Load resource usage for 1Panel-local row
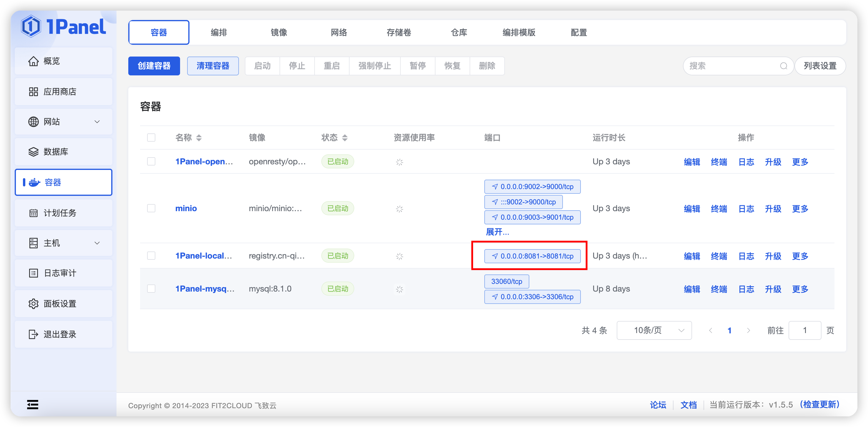Screen dimensions: 868x427 click(399, 256)
